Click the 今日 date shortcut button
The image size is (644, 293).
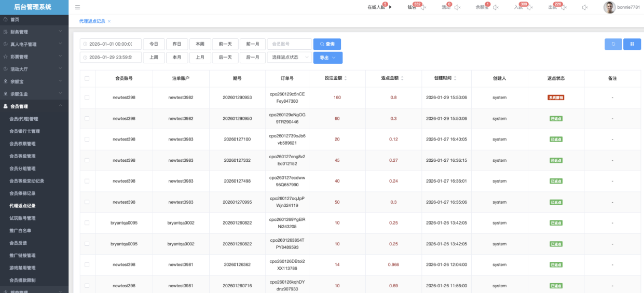coord(154,44)
